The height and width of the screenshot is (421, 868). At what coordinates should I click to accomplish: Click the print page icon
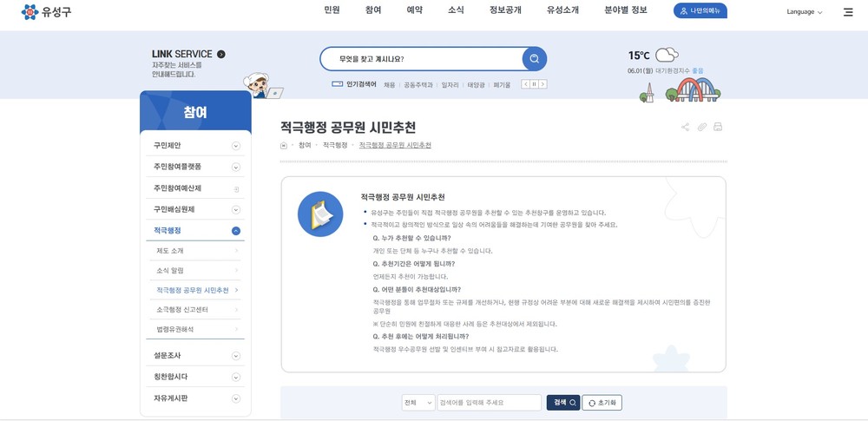(718, 127)
